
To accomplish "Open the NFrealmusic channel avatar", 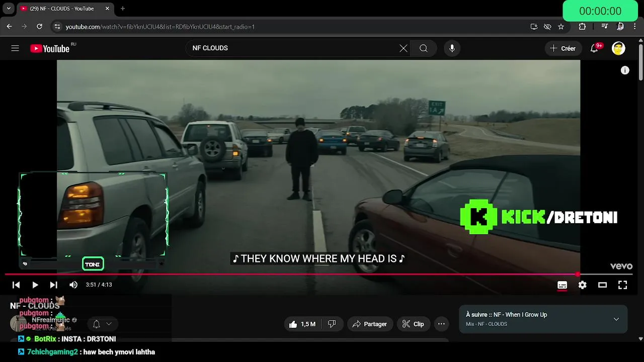I will 18,323.
